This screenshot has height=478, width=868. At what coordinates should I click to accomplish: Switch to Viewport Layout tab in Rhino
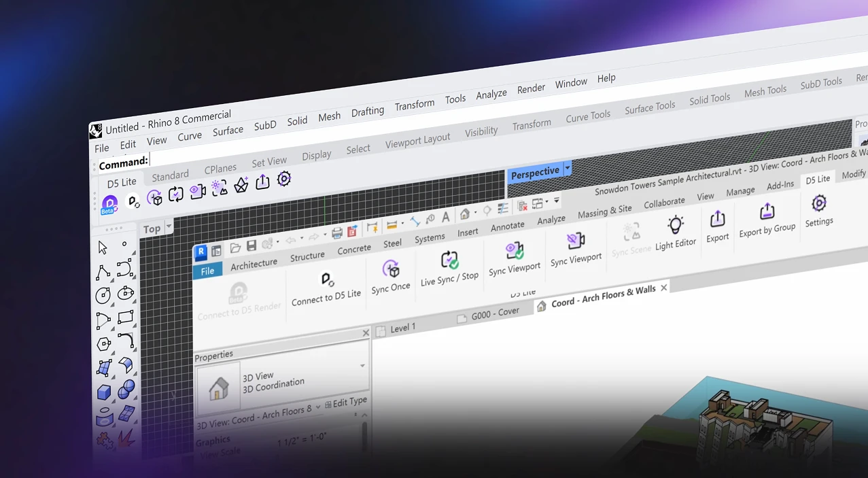[417, 141]
